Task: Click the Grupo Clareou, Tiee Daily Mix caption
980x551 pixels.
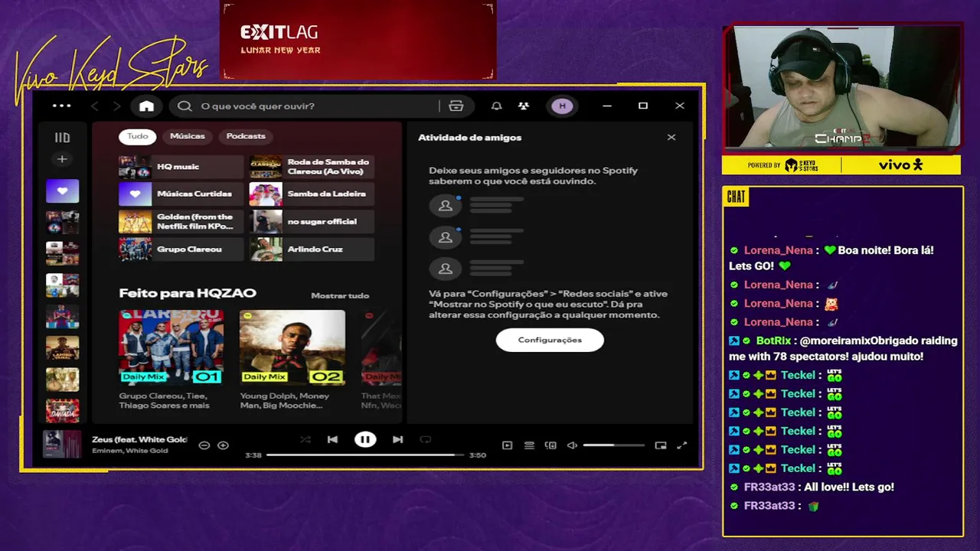Action: tap(165, 400)
